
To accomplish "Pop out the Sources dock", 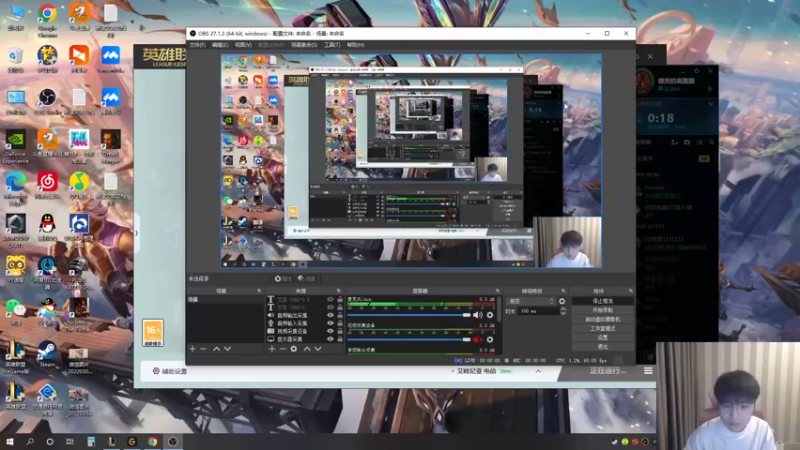I will 338,291.
